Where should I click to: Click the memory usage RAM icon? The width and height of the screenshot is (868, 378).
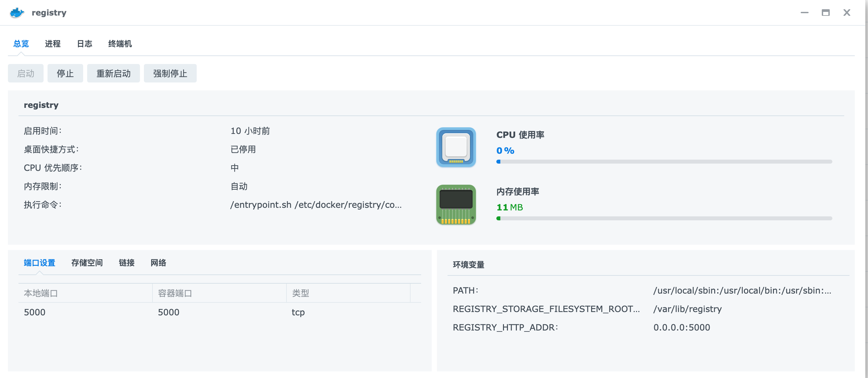pyautogui.click(x=455, y=204)
